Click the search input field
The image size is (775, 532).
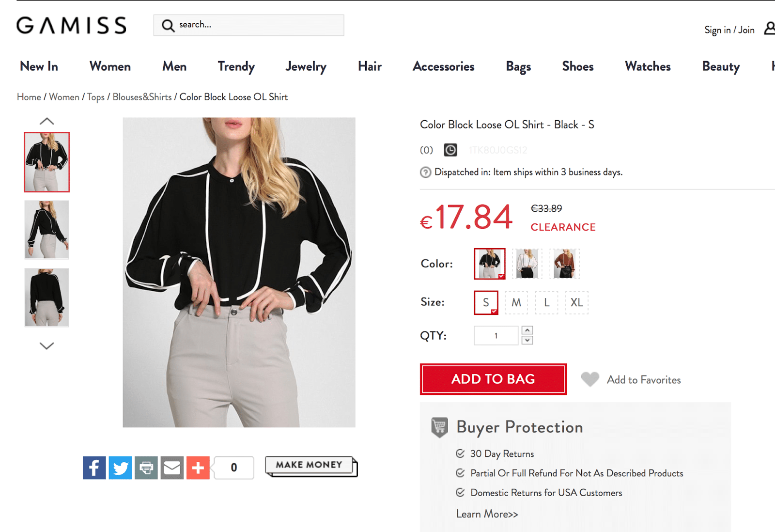click(x=257, y=25)
